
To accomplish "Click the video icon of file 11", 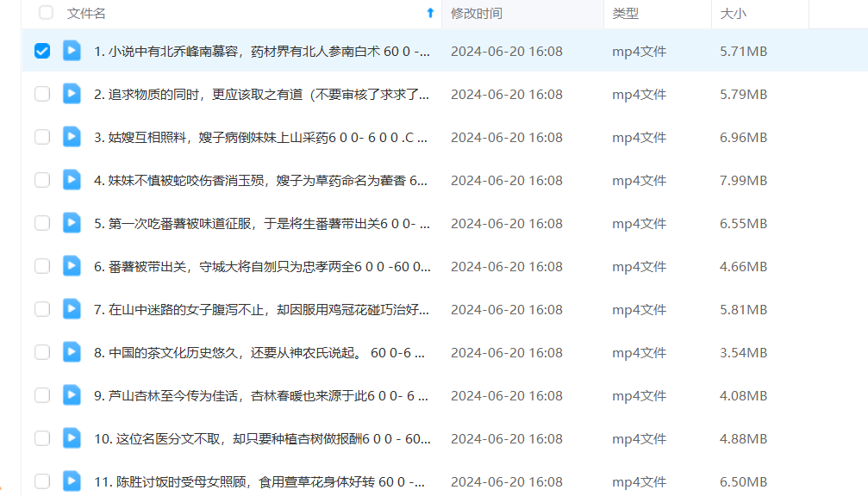I will point(72,481).
